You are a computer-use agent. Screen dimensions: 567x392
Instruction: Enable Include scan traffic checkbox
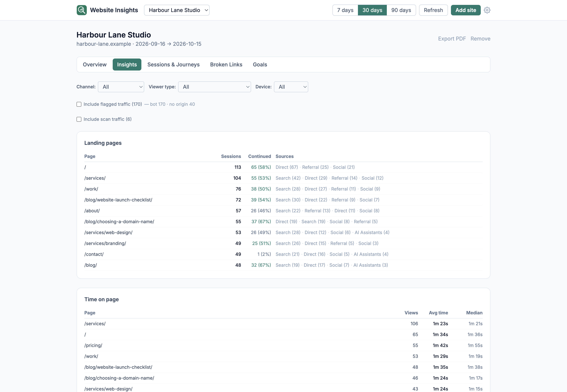pyautogui.click(x=79, y=119)
